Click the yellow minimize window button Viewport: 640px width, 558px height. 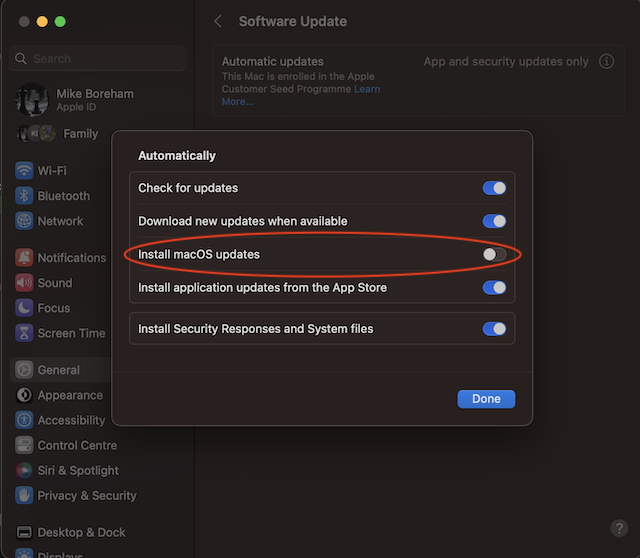pos(42,21)
